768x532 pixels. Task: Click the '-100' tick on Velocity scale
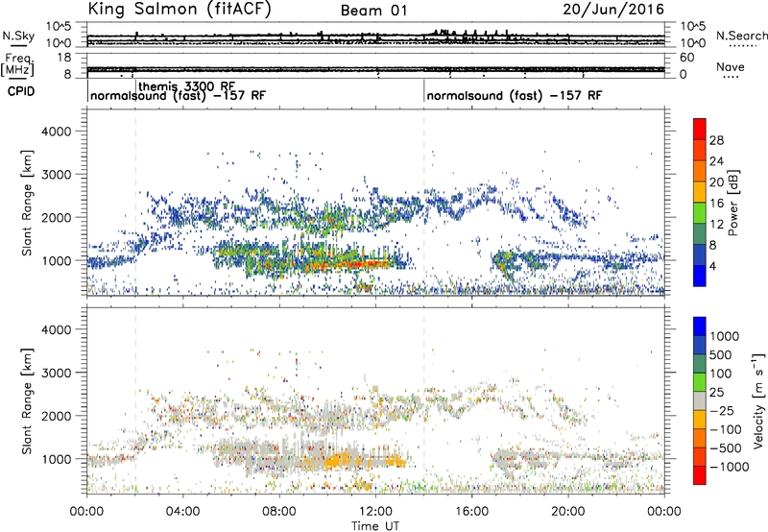click(x=726, y=429)
